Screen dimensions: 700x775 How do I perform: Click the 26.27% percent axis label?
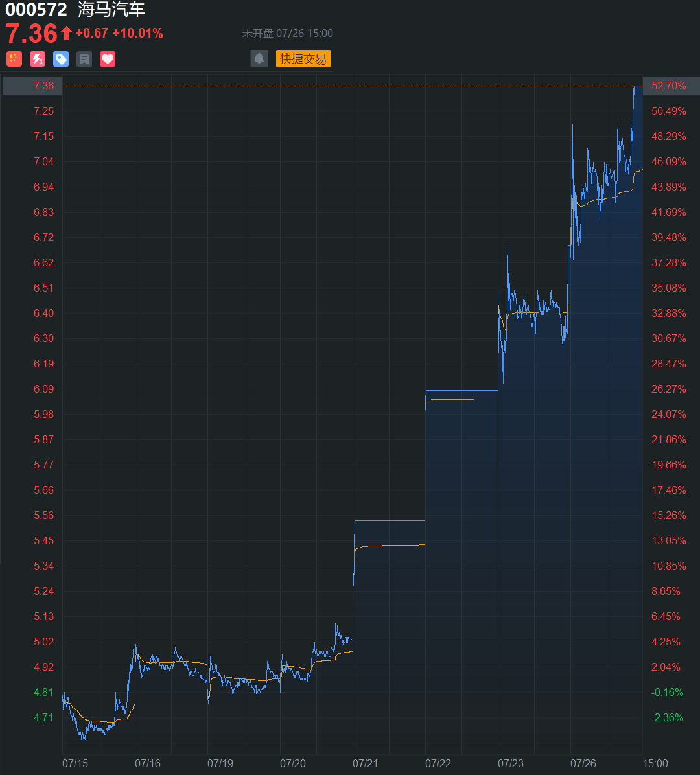tap(668, 389)
